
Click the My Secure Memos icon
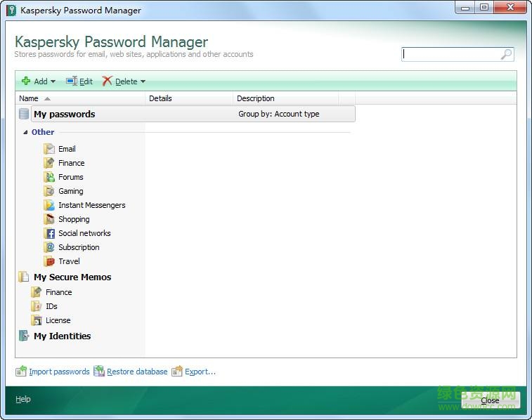click(24, 277)
